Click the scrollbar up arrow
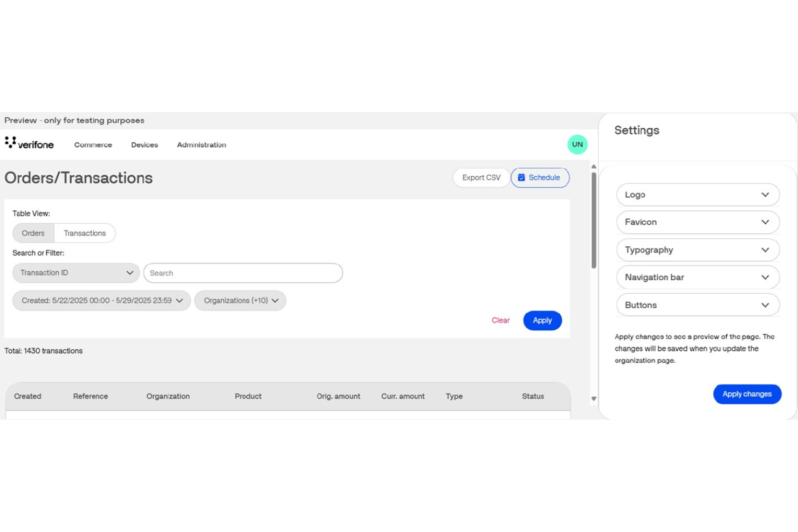This screenshot has width=798, height=532. click(x=594, y=167)
